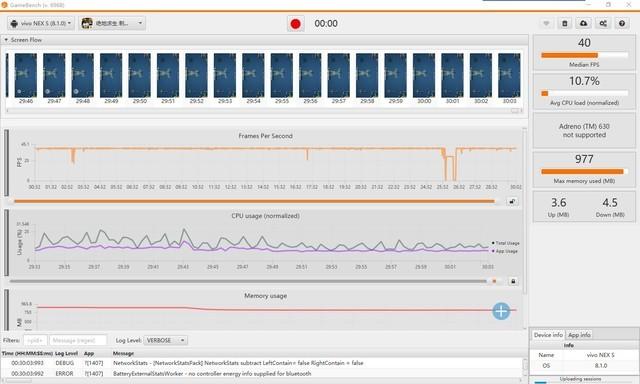Click the blue plus floating button
This screenshot has height=384, width=640.
point(501,311)
